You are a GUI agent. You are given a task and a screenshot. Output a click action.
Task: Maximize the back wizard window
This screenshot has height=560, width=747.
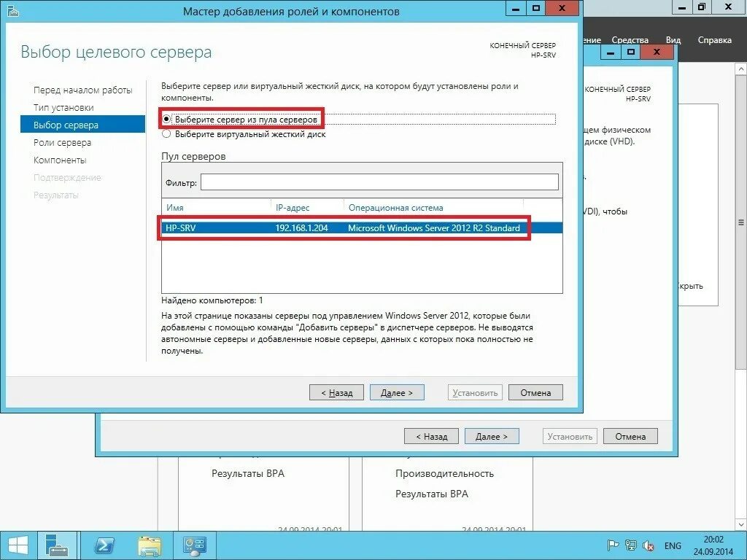(x=631, y=52)
